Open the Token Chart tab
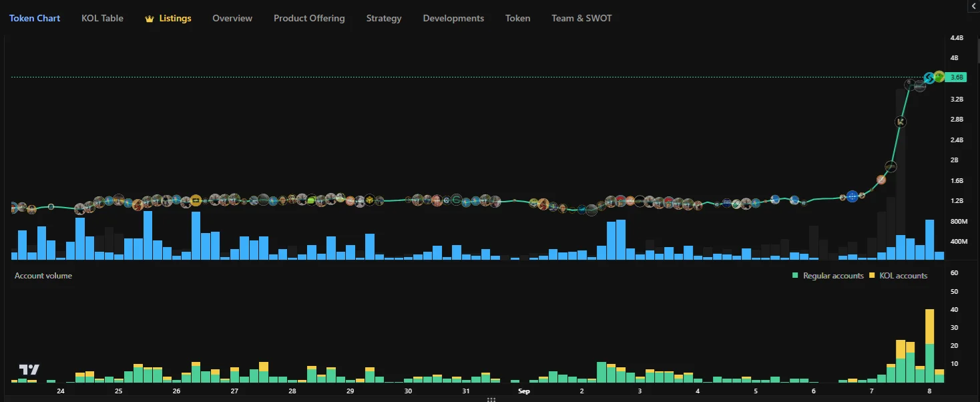The width and height of the screenshot is (980, 402). pos(35,18)
